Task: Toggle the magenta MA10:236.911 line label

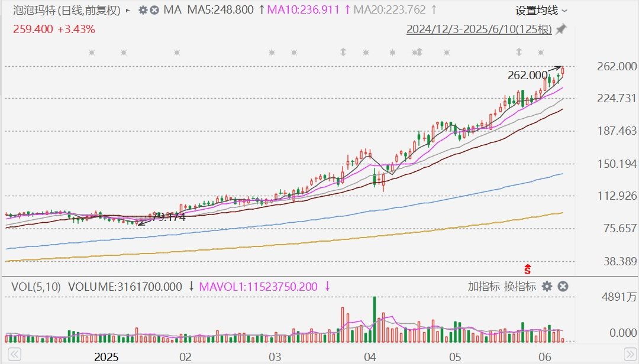Action: [303, 10]
